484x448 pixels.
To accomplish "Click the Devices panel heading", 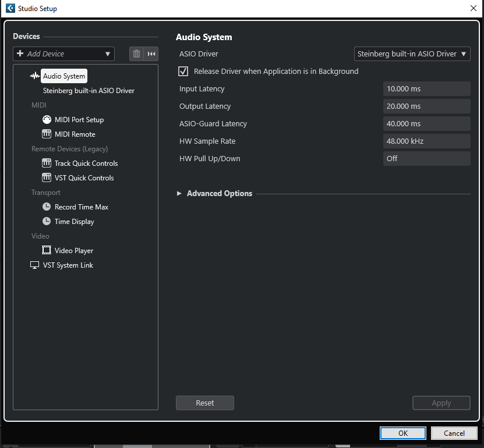I will [x=26, y=37].
